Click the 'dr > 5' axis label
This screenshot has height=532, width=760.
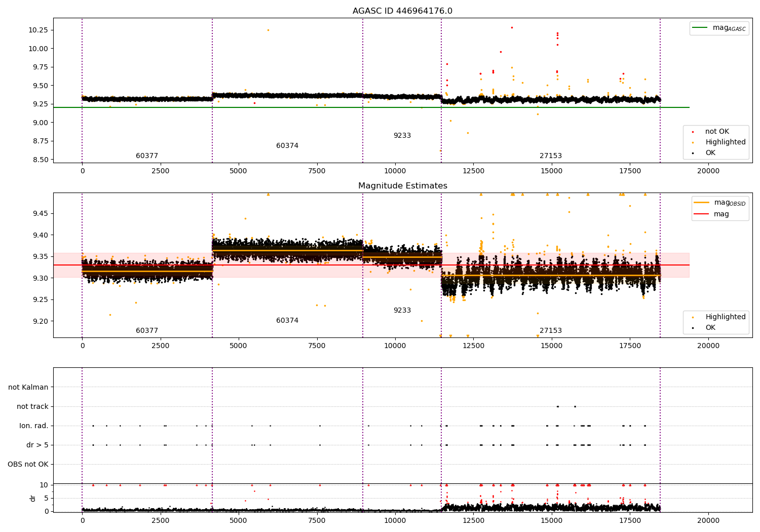point(37,445)
